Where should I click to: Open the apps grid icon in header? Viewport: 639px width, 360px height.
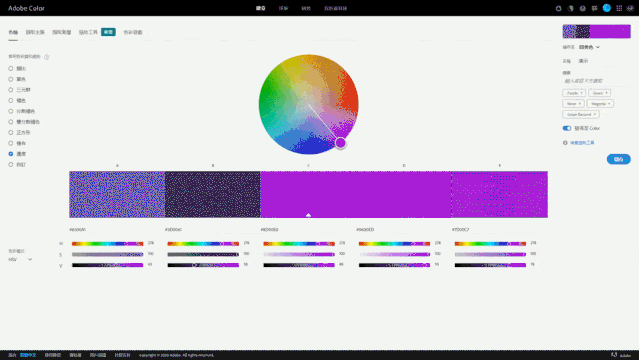619,8
